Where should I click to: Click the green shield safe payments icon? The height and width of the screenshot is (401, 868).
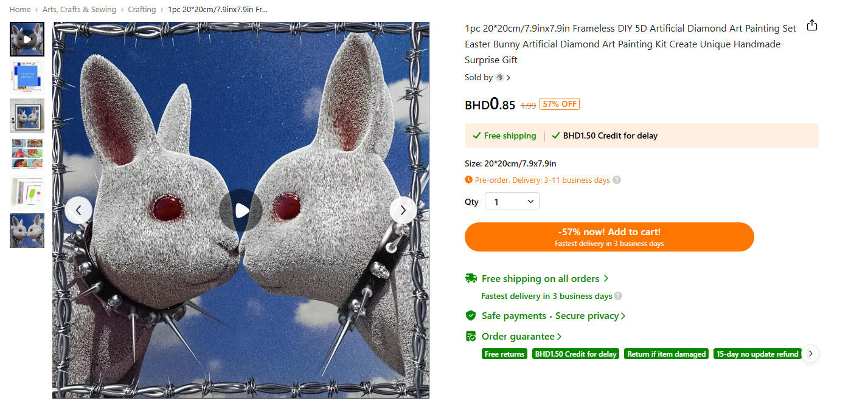[x=471, y=316]
